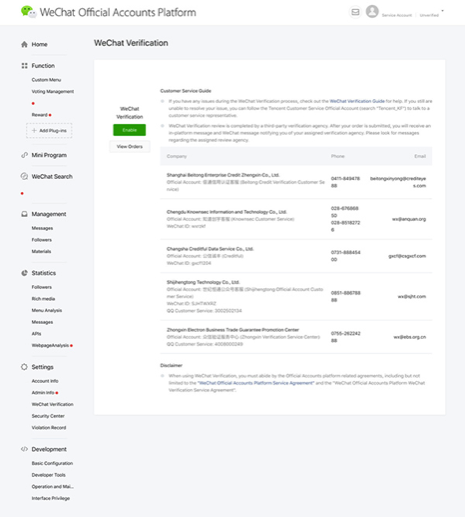467x519 pixels.
Task: Click the WeChat Search icon
Action: pos(24,176)
